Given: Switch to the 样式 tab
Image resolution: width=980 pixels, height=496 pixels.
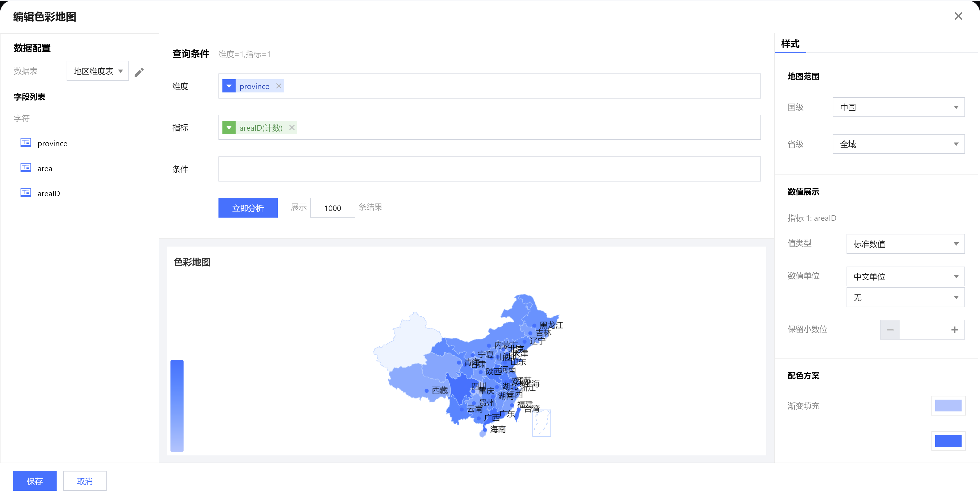Looking at the screenshot, I should pos(790,44).
